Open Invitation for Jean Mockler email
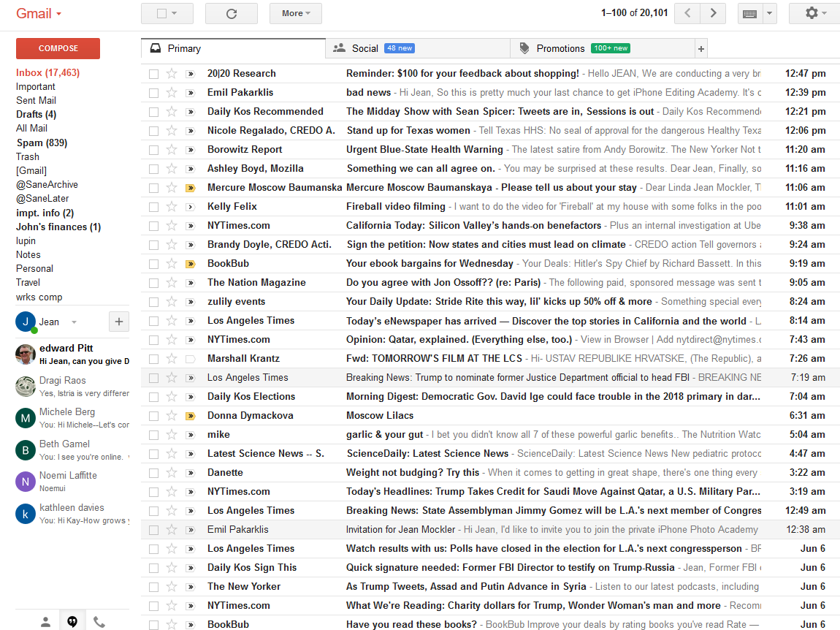The height and width of the screenshot is (630, 840). click(490, 530)
